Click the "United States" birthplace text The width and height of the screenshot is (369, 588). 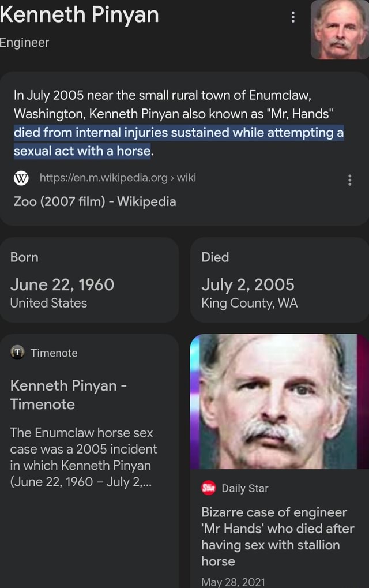[49, 303]
